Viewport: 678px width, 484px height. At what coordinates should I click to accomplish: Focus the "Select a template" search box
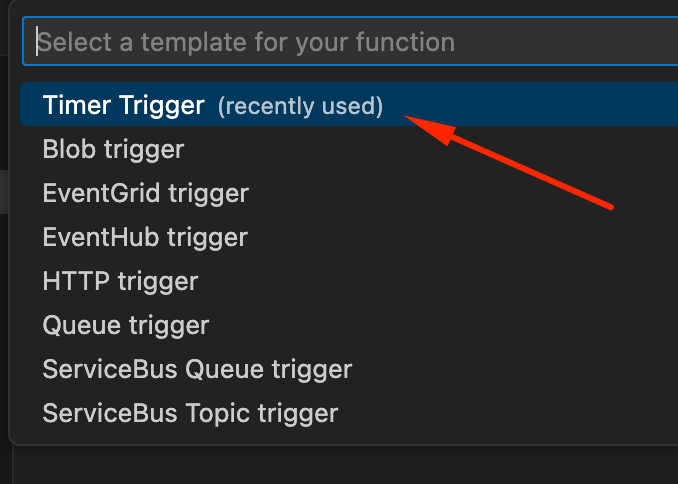[x=350, y=42]
